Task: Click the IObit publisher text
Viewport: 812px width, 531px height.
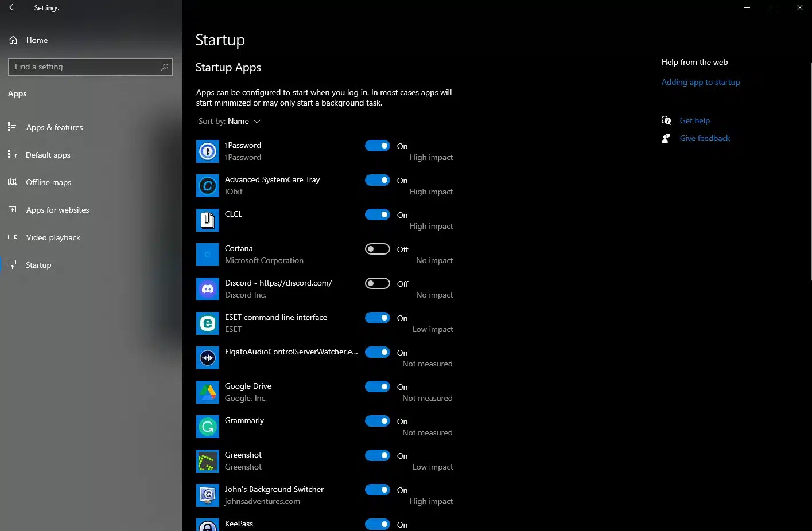Action: click(x=234, y=192)
